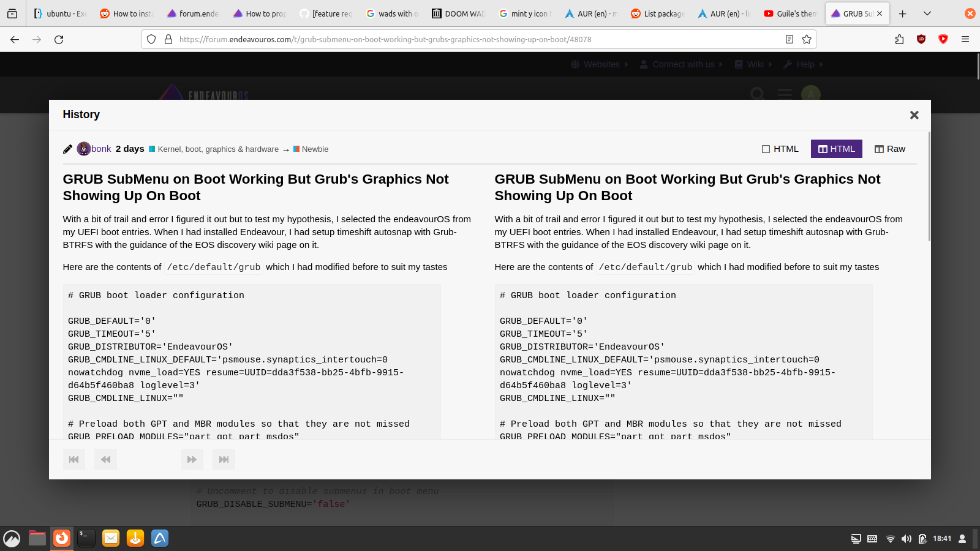980x551 pixels.
Task: Go to first revision
Action: [74, 459]
